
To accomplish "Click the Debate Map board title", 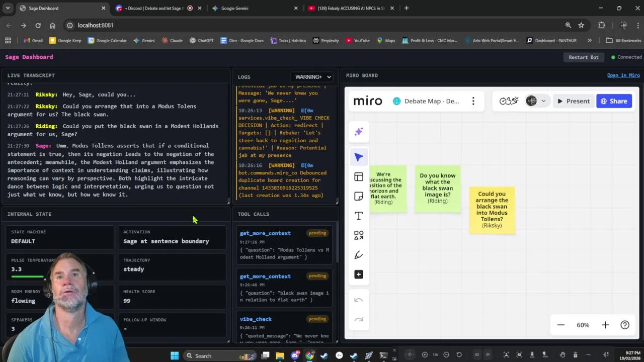I will click(432, 101).
